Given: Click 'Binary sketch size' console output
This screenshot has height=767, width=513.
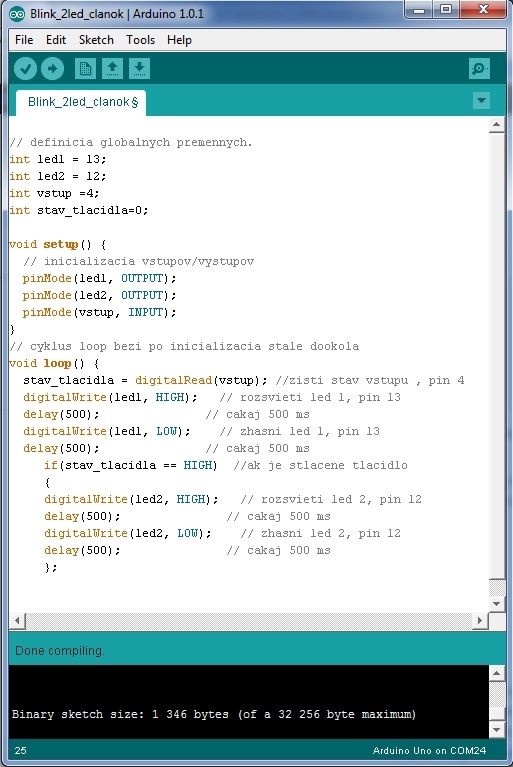Looking at the screenshot, I should click(x=214, y=715).
